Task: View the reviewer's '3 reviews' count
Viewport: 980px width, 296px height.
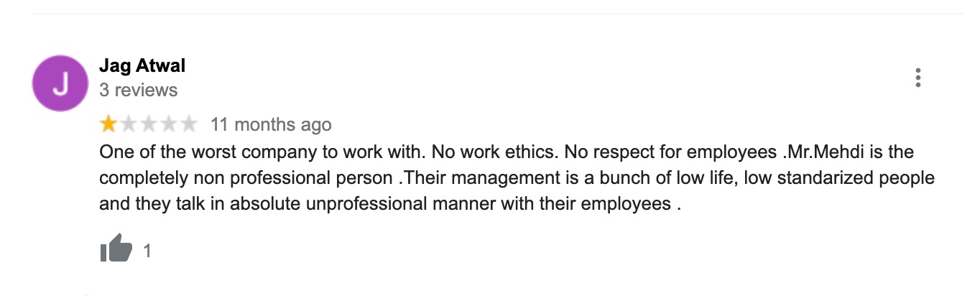Action: 138,91
